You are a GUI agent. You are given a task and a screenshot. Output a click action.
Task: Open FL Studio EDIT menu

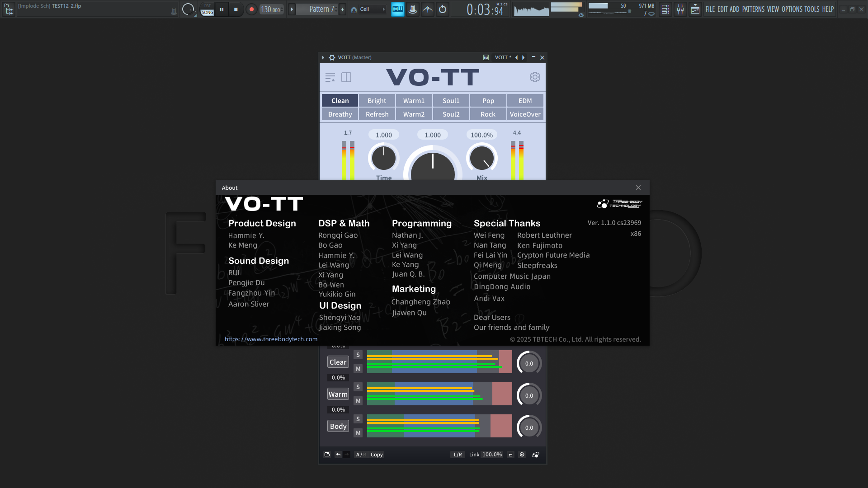pyautogui.click(x=722, y=9)
